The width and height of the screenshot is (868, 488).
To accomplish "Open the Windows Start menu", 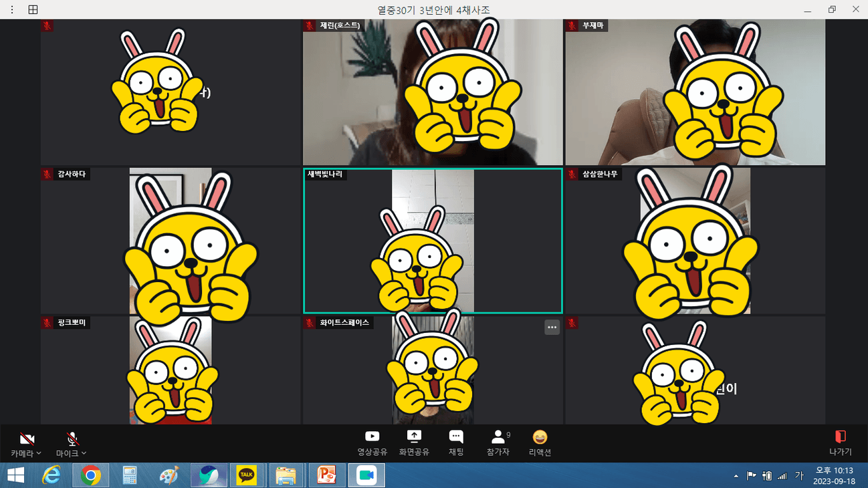I will 15,475.
